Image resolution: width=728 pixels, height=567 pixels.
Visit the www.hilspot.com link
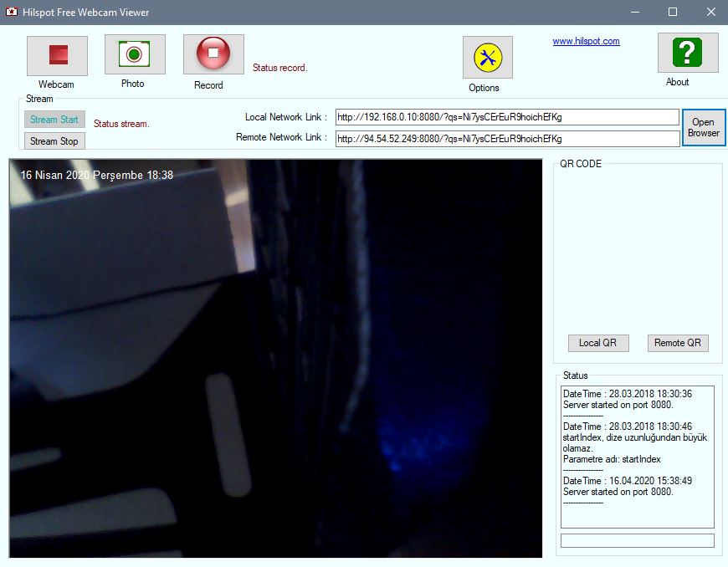coord(586,41)
